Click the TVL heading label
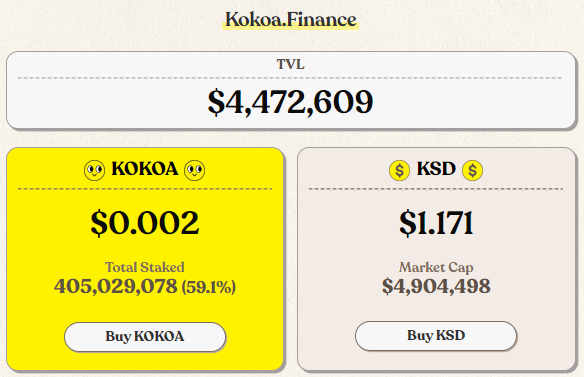 pyautogui.click(x=291, y=64)
